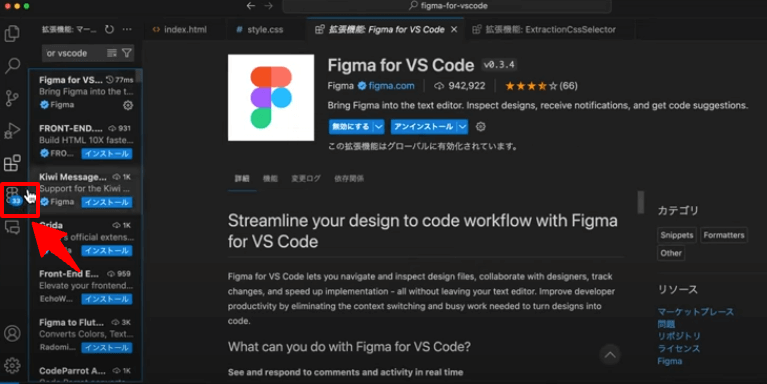Open uninstall button dropdown arrow
Screen dimensions: 767x384
point(462,127)
